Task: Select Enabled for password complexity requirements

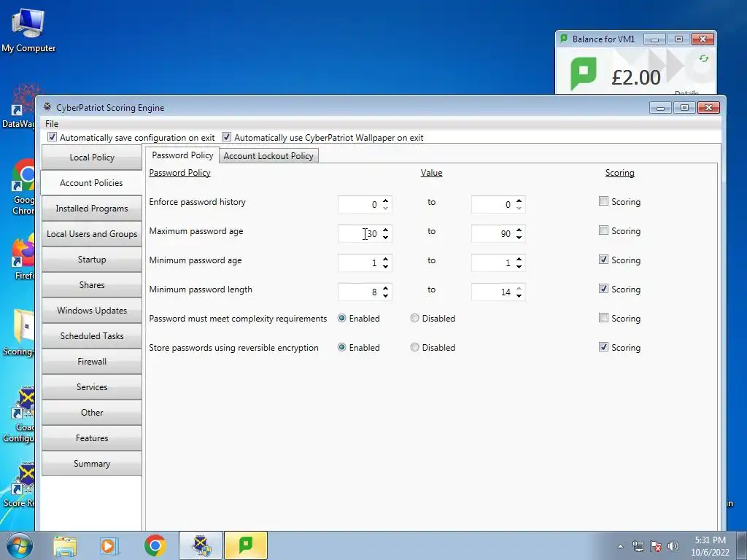Action: (341, 318)
